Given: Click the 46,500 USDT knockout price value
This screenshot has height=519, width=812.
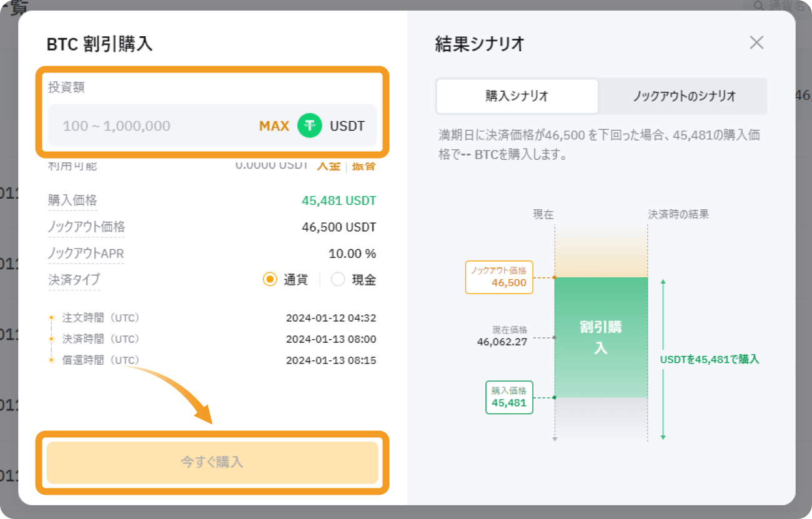Looking at the screenshot, I should click(339, 227).
